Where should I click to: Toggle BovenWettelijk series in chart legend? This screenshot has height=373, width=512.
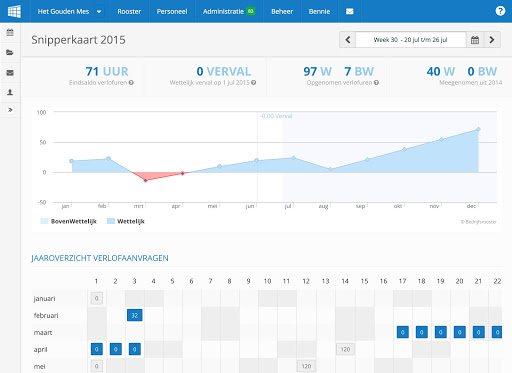68,221
